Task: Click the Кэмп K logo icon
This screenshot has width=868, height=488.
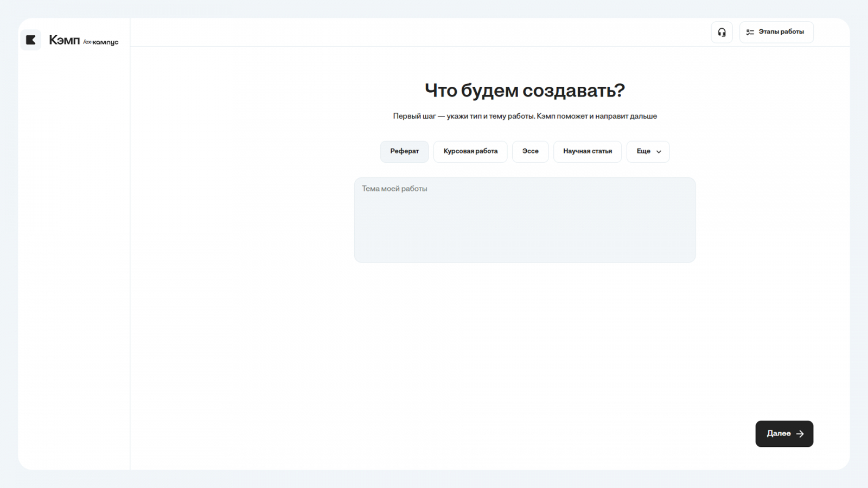Action: click(31, 40)
